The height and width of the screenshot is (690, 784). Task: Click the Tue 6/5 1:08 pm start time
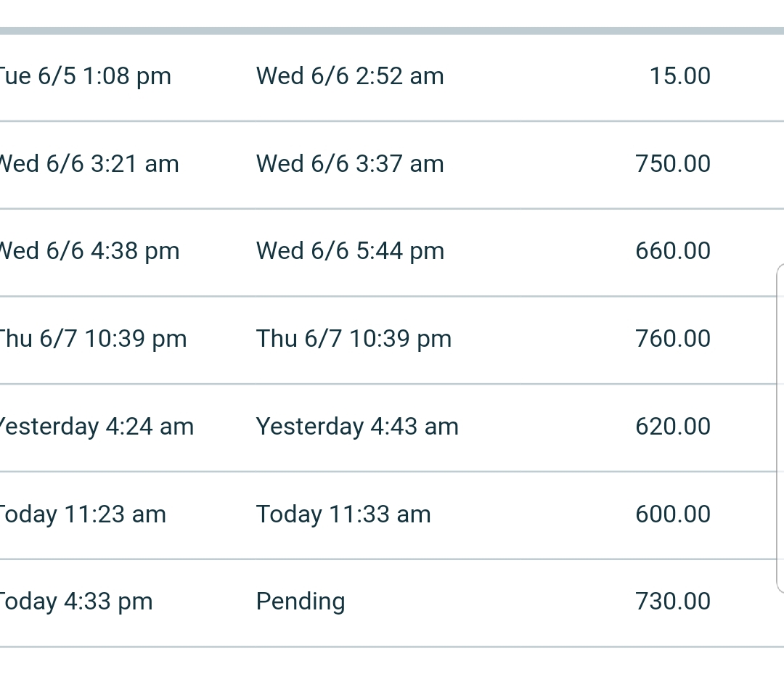pyautogui.click(x=84, y=77)
